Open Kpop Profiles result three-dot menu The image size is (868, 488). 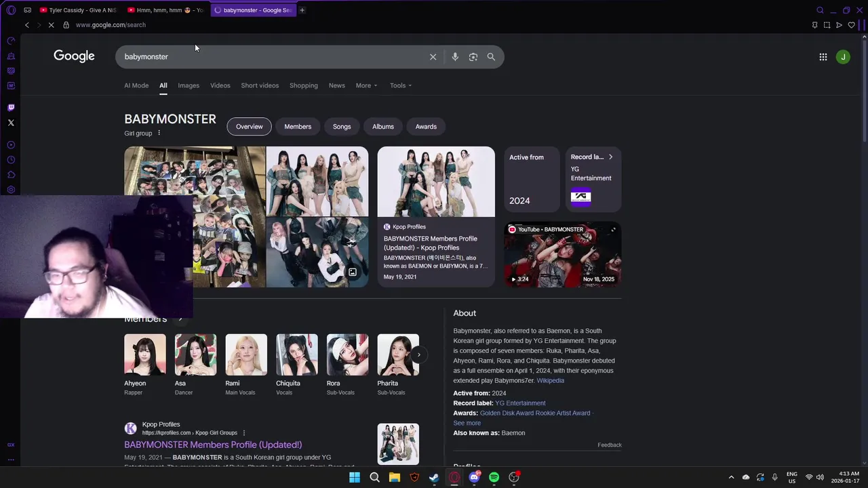[244, 433]
